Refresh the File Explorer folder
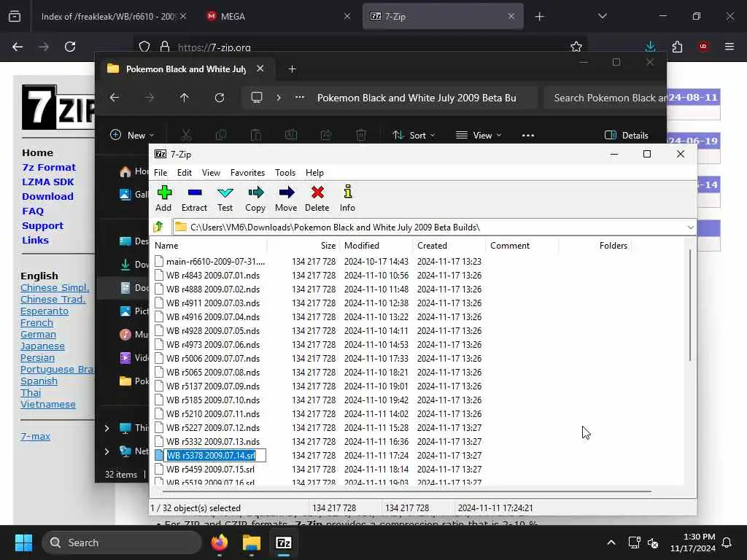Viewport: 747px width, 560px height. coord(219,98)
